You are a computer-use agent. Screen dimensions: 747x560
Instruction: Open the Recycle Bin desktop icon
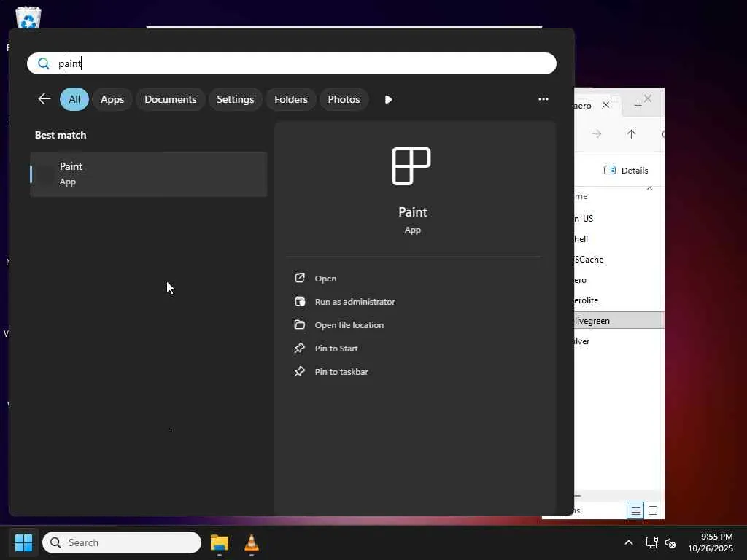coord(28,17)
